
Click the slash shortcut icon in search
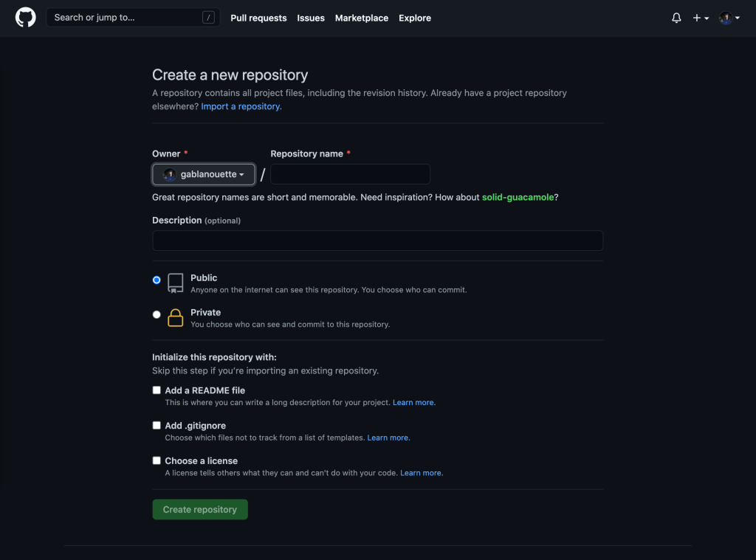coord(208,18)
